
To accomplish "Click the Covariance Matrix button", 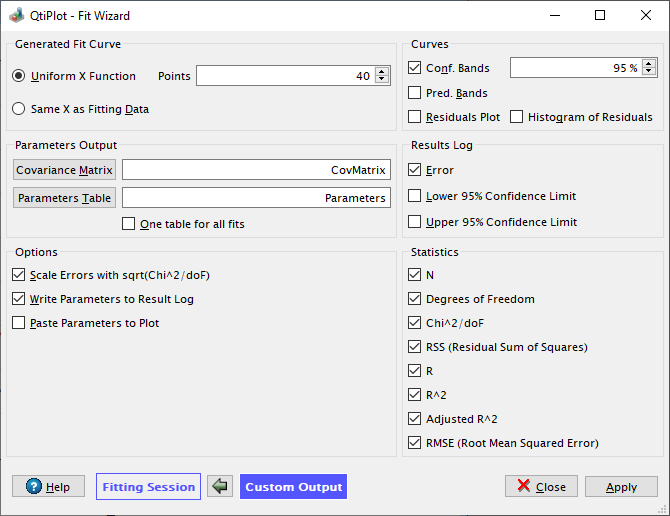I will point(65,170).
